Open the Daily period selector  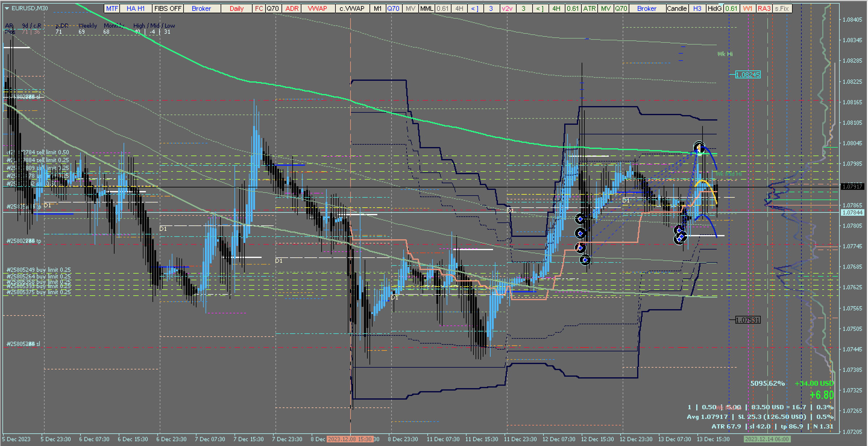coord(237,8)
